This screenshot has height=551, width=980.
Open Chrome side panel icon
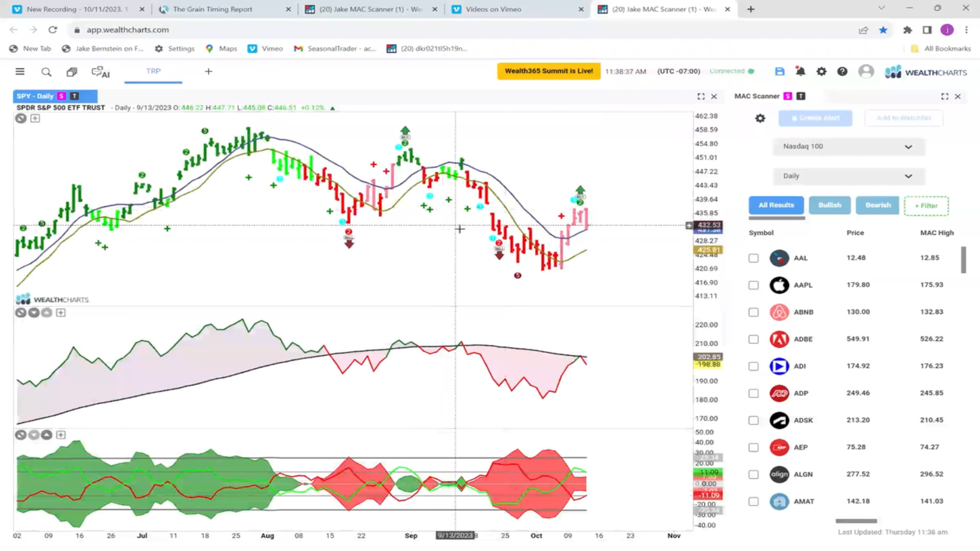(927, 30)
